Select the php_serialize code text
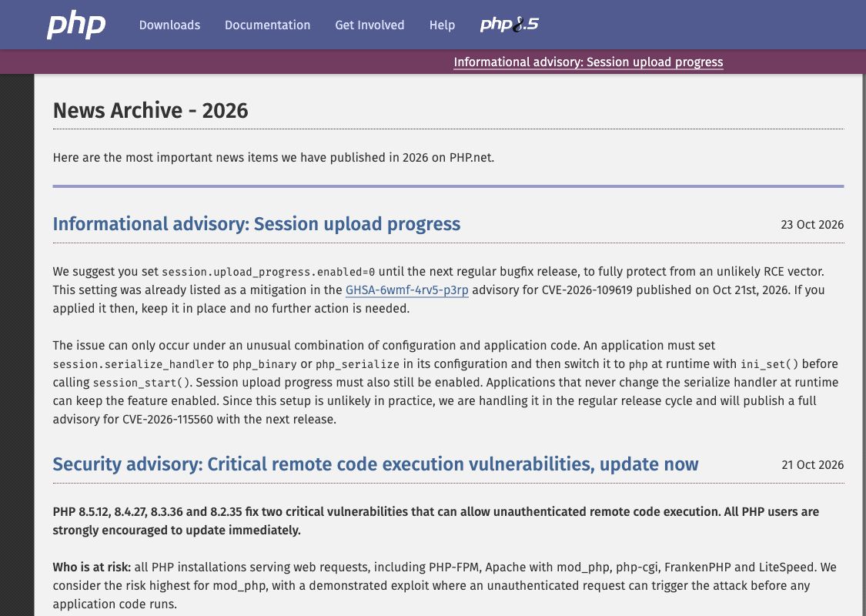 [357, 365]
